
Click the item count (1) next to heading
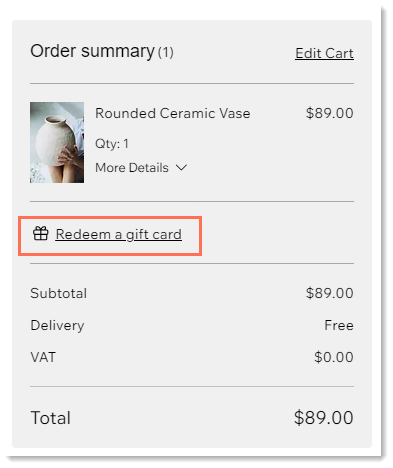tap(166, 52)
